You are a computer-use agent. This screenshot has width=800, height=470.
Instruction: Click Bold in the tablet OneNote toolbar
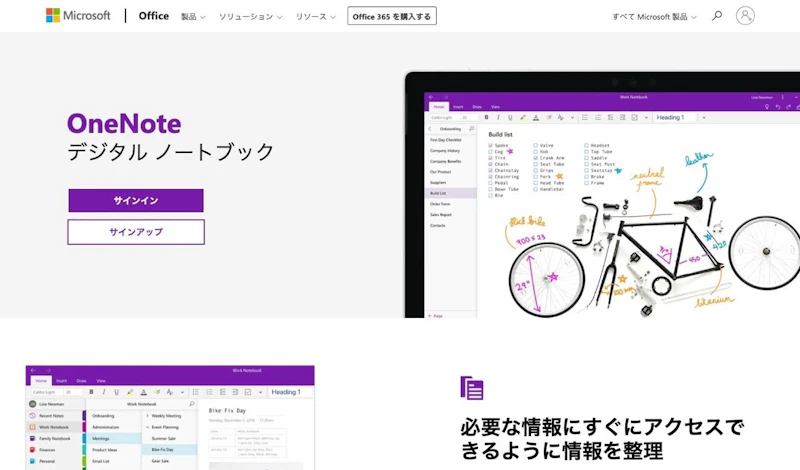coord(486,117)
